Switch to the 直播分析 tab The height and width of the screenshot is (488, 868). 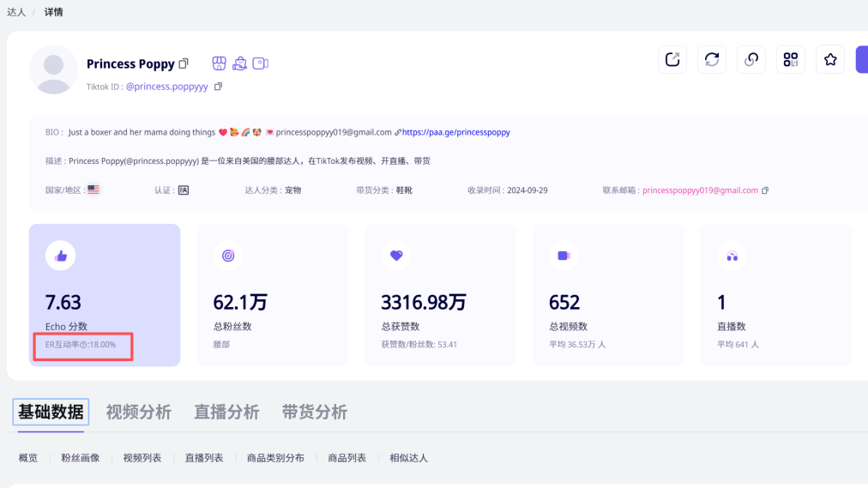(x=226, y=413)
